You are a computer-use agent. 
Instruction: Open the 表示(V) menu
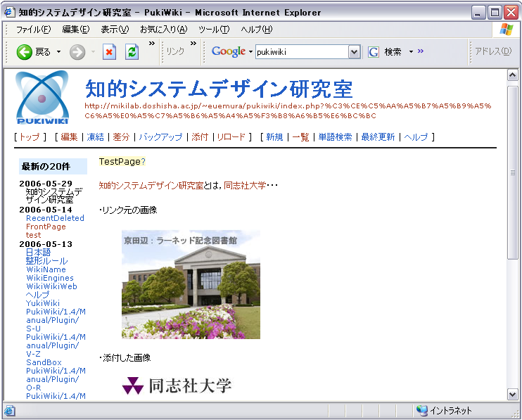[115, 30]
